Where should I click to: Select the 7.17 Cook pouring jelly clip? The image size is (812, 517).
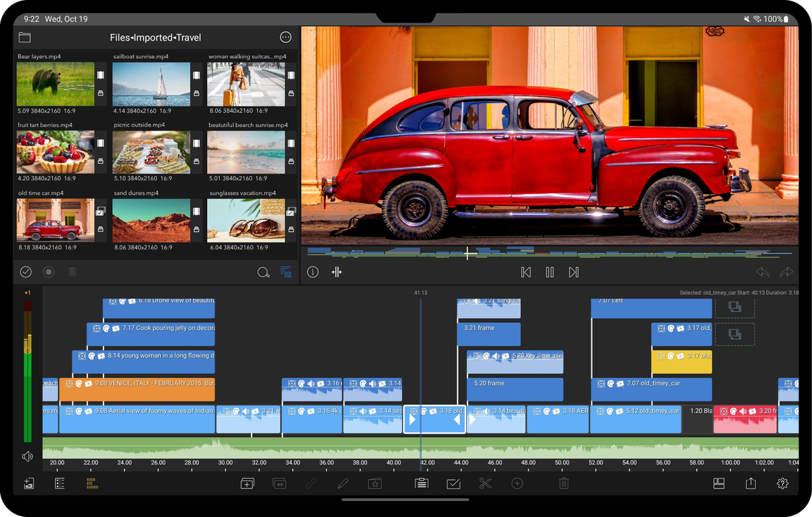(x=150, y=334)
